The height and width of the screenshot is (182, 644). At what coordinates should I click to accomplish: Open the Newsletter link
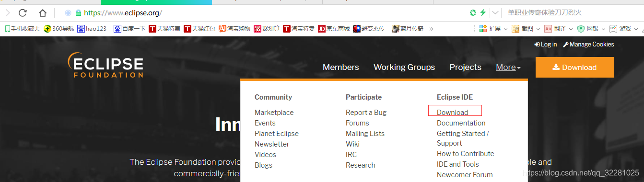point(272,144)
